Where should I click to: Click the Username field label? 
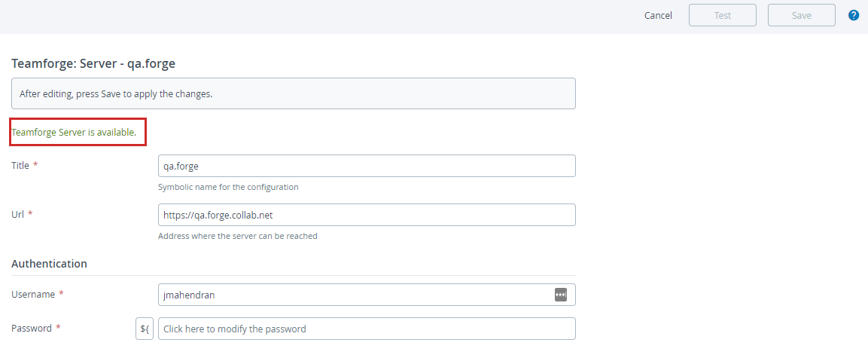33,294
